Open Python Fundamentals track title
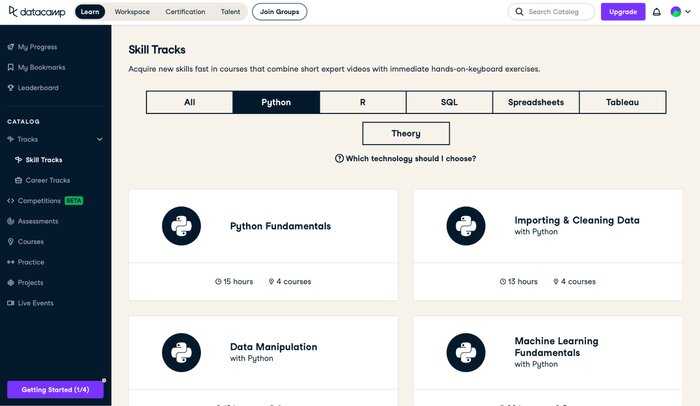 point(280,226)
